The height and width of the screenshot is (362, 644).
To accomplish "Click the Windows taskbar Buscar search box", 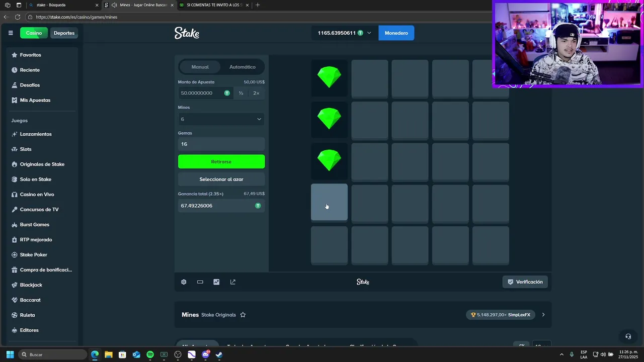I will click(x=53, y=354).
